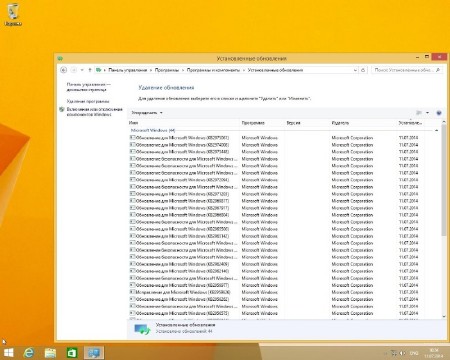
Task: Refresh the installed updates list
Action: point(363,70)
